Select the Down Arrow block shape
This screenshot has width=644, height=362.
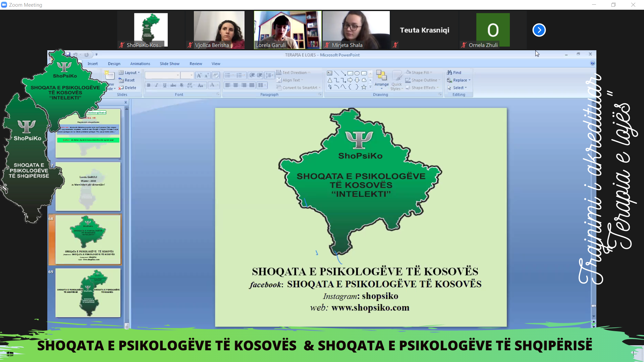[357, 80]
